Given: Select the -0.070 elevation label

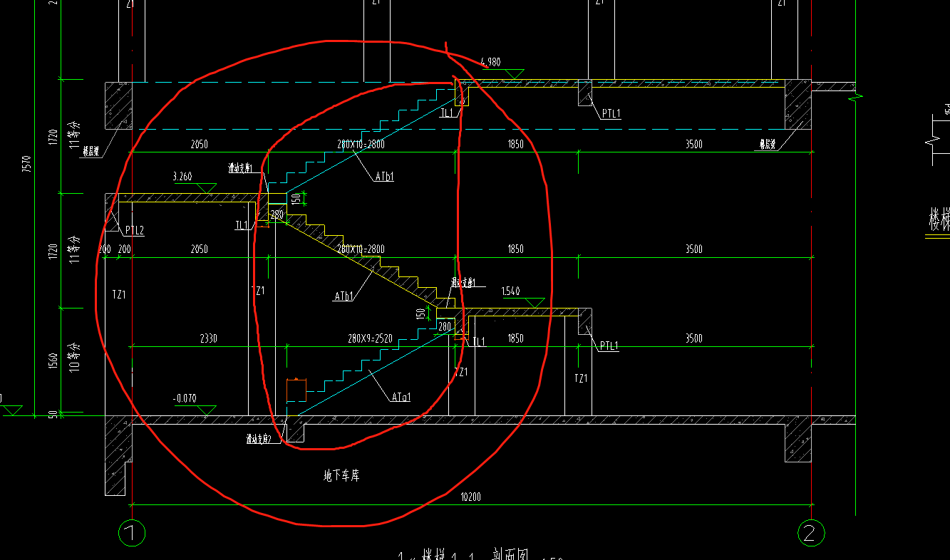Looking at the screenshot, I should [x=185, y=398].
